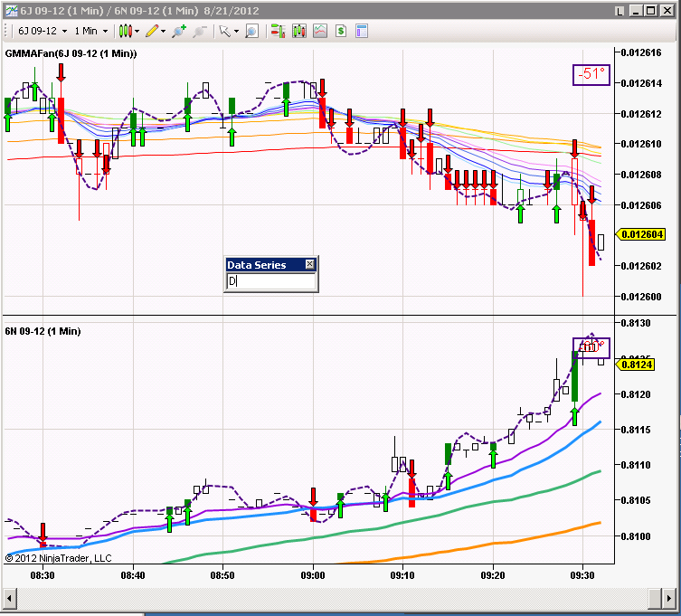Click the zoom out magnifier icon
The image size is (681, 616).
tap(199, 31)
